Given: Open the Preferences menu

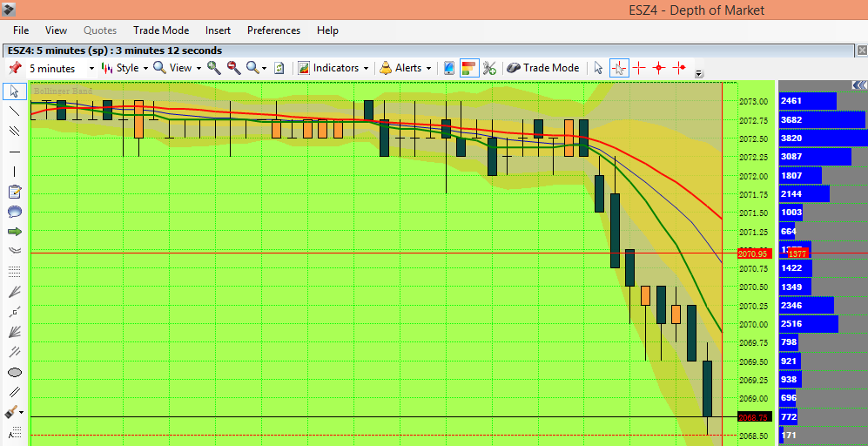Looking at the screenshot, I should tap(274, 30).
